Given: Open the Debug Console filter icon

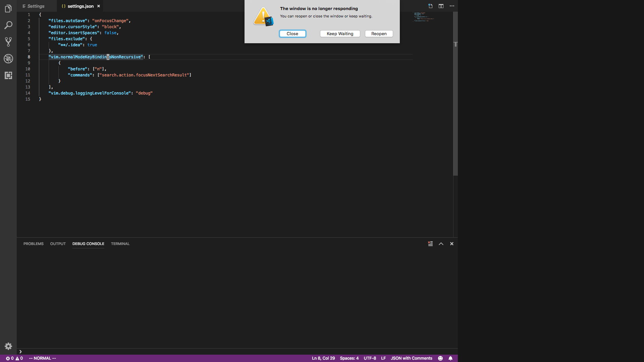Looking at the screenshot, I should click(x=430, y=244).
